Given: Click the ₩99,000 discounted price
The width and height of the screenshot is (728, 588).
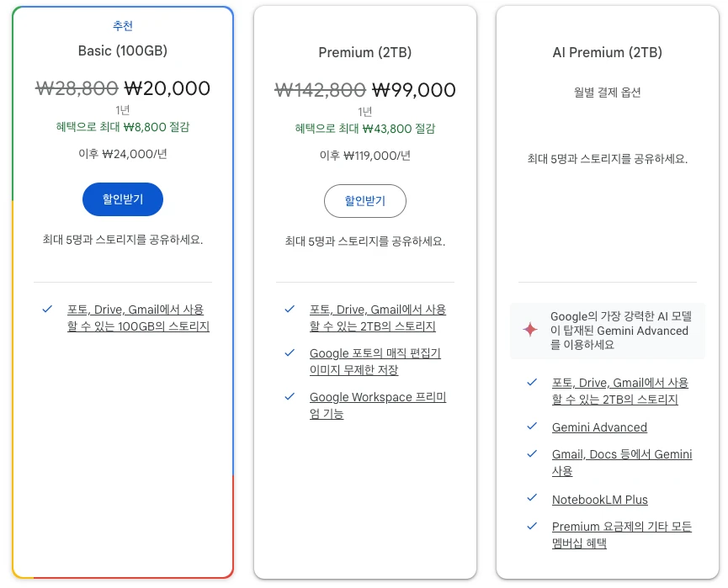Looking at the screenshot, I should click(x=414, y=90).
